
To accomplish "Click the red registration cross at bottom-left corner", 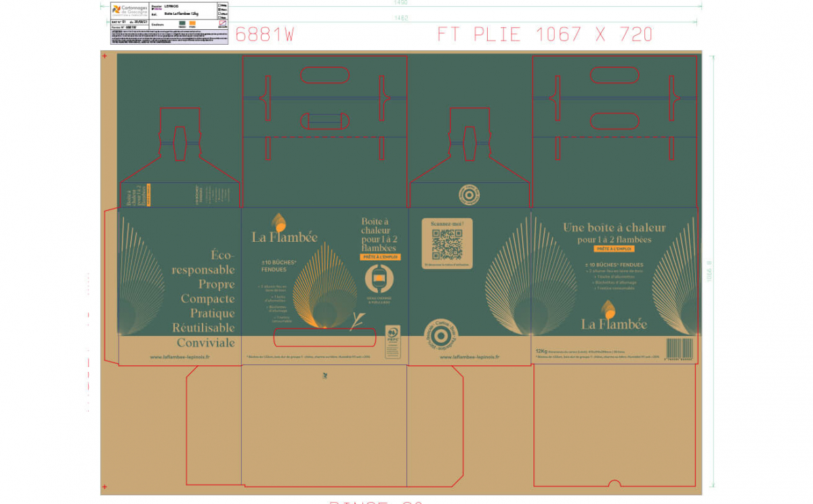I will pos(104,486).
